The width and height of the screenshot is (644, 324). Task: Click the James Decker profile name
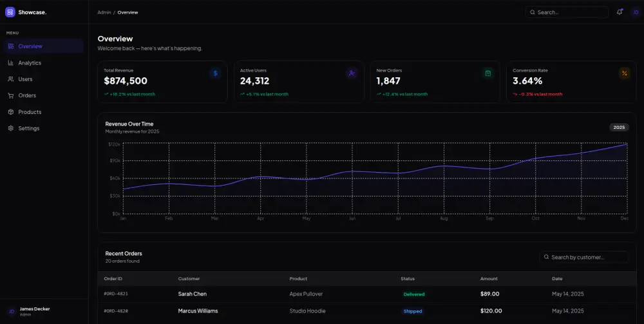(x=35, y=309)
